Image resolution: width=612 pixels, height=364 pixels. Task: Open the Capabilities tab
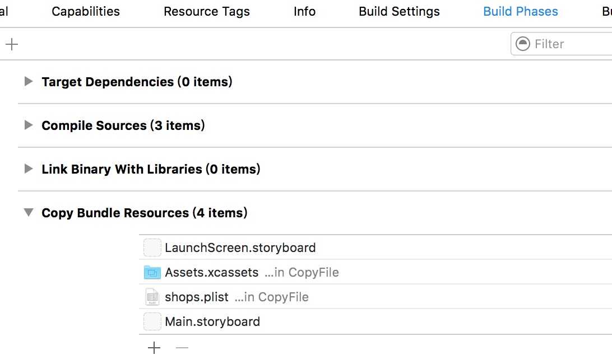click(86, 12)
